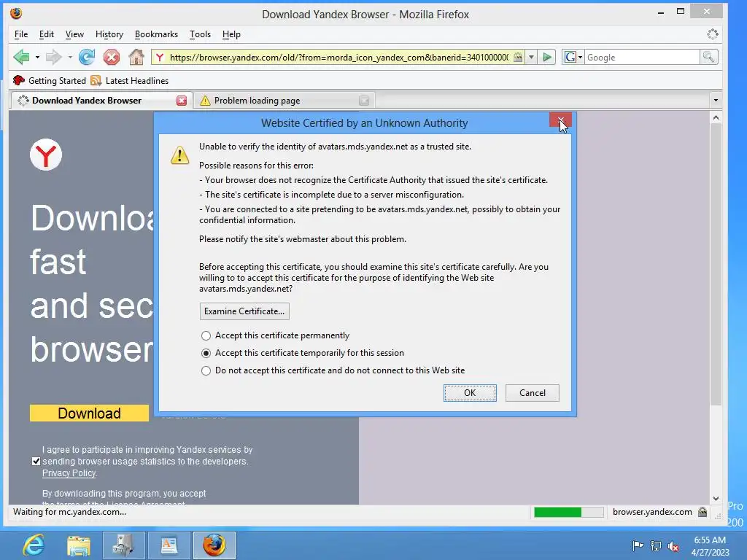The width and height of the screenshot is (747, 560).
Task: Click the network tray icon
Action: [656, 545]
